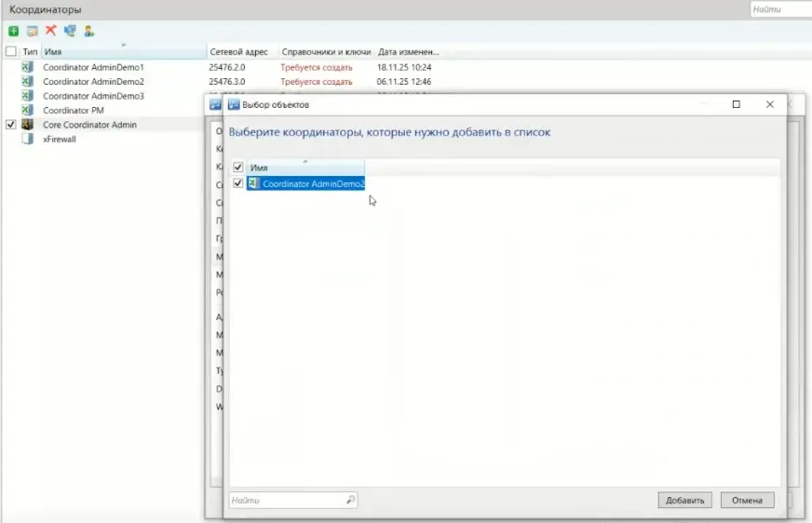The image size is (812, 523).
Task: Click the user icon in toolbar
Action: pos(88,31)
